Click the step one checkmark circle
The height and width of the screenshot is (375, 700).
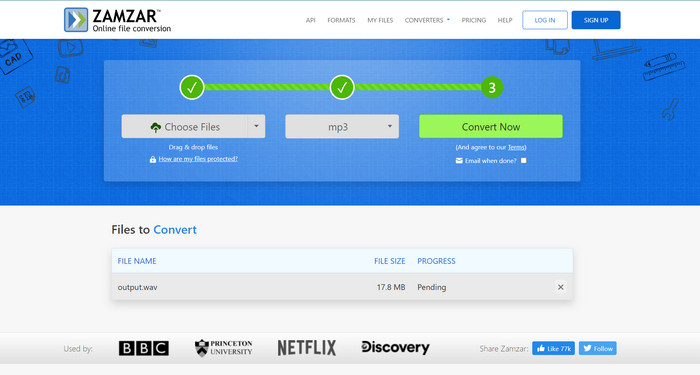point(192,88)
